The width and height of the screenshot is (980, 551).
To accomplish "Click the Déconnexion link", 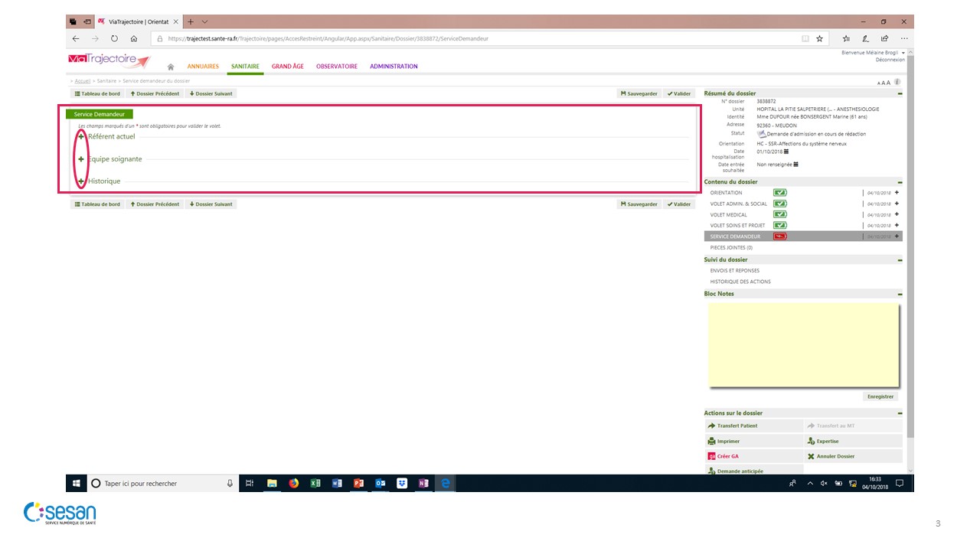I will [890, 60].
